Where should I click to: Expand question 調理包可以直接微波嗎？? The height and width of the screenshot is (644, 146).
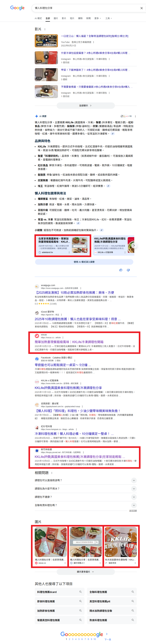pyautogui.click(x=86, y=480)
